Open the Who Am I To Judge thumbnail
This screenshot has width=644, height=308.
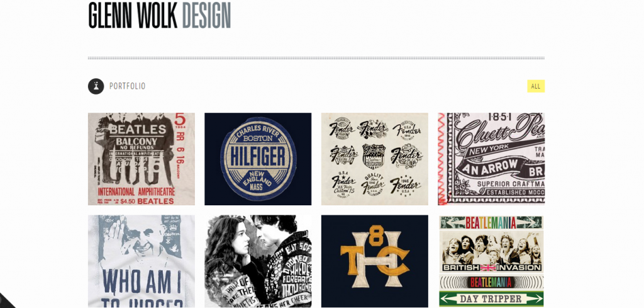click(142, 261)
